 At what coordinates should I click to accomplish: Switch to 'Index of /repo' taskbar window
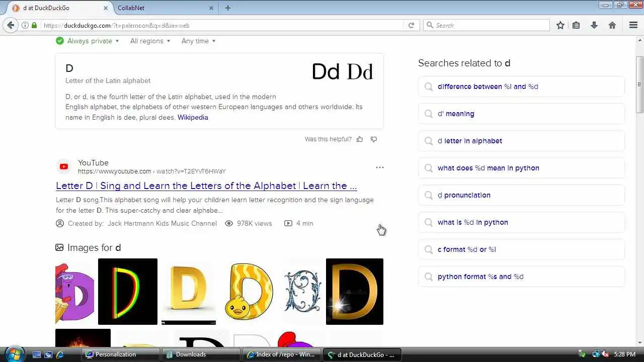click(281, 354)
